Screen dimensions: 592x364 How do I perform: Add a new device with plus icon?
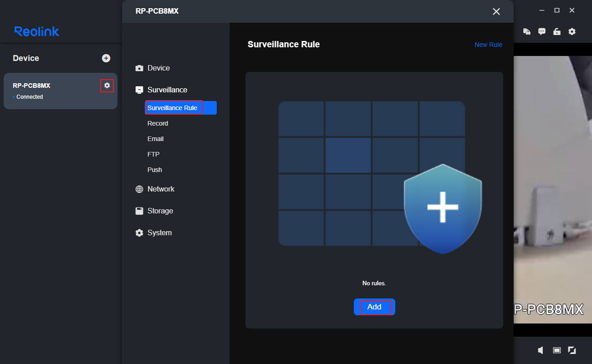click(106, 58)
